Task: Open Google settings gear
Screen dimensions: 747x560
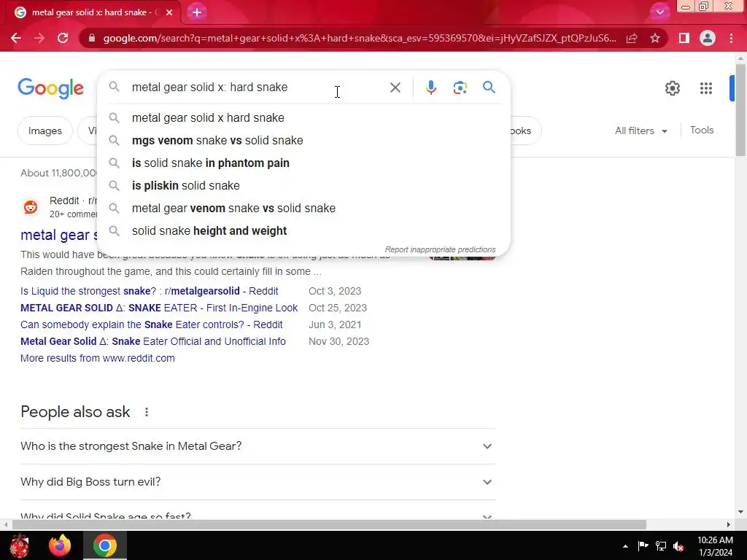Action: coord(672,88)
